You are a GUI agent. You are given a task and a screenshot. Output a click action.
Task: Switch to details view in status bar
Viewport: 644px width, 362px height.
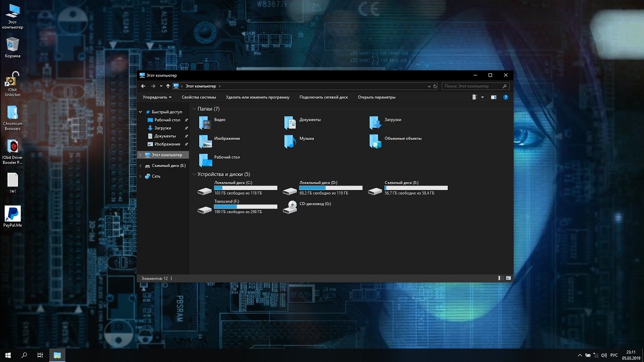[x=501, y=278]
